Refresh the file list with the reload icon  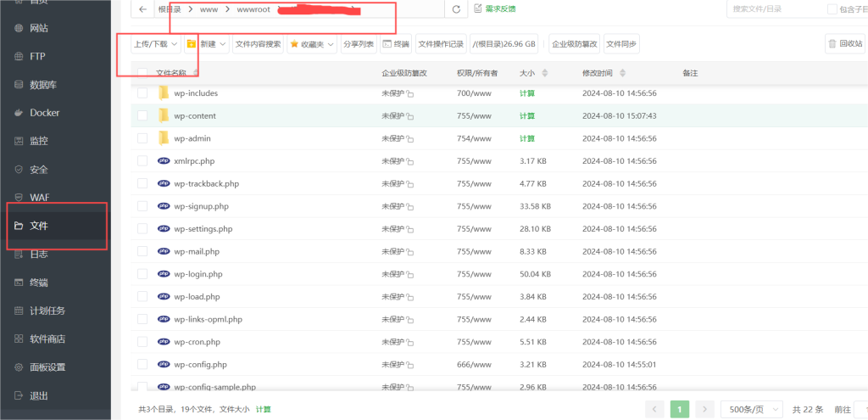tap(457, 9)
